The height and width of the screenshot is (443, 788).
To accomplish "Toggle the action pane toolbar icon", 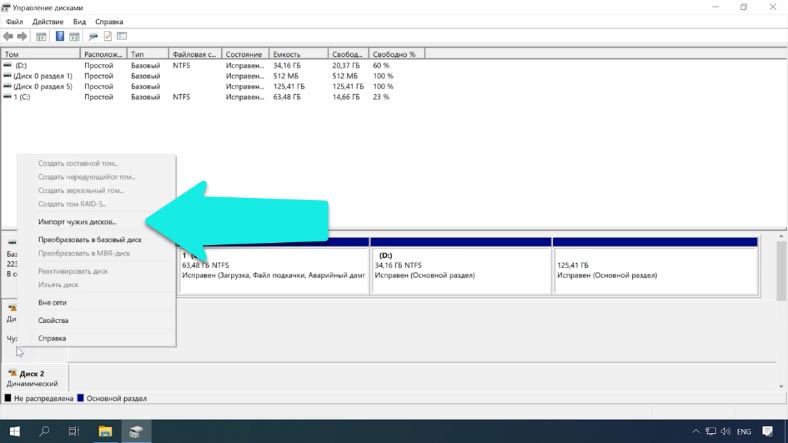I will [74, 36].
